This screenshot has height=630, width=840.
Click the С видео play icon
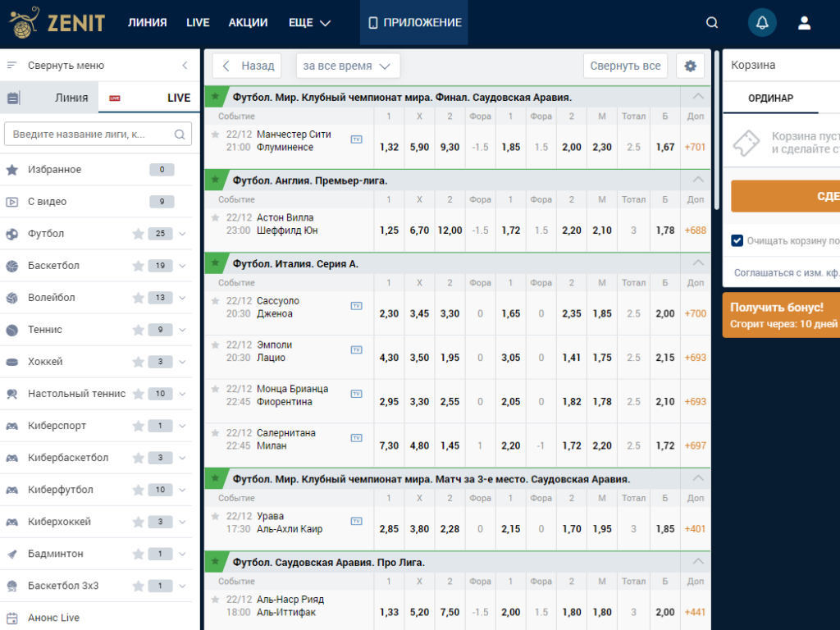(11, 202)
